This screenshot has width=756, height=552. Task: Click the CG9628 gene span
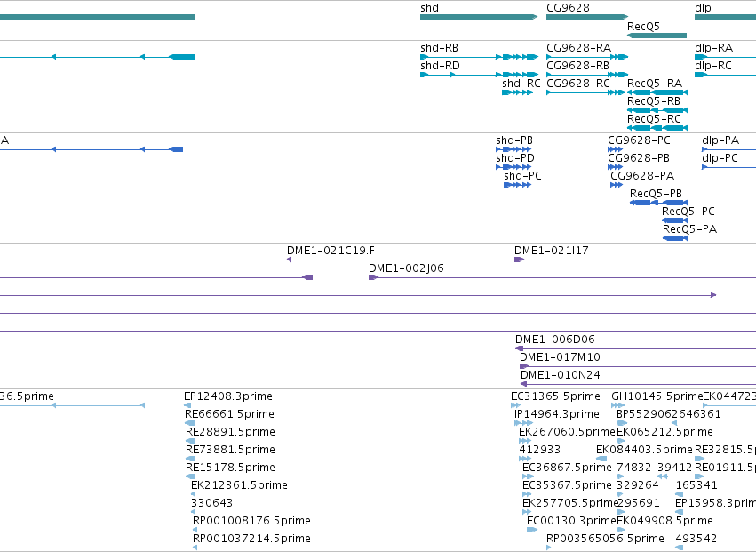[x=587, y=17]
